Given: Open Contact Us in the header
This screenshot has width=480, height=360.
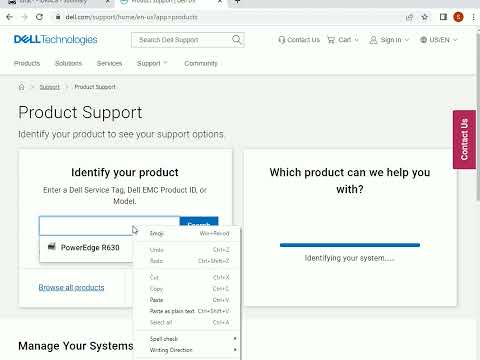Looking at the screenshot, I should (299, 40).
